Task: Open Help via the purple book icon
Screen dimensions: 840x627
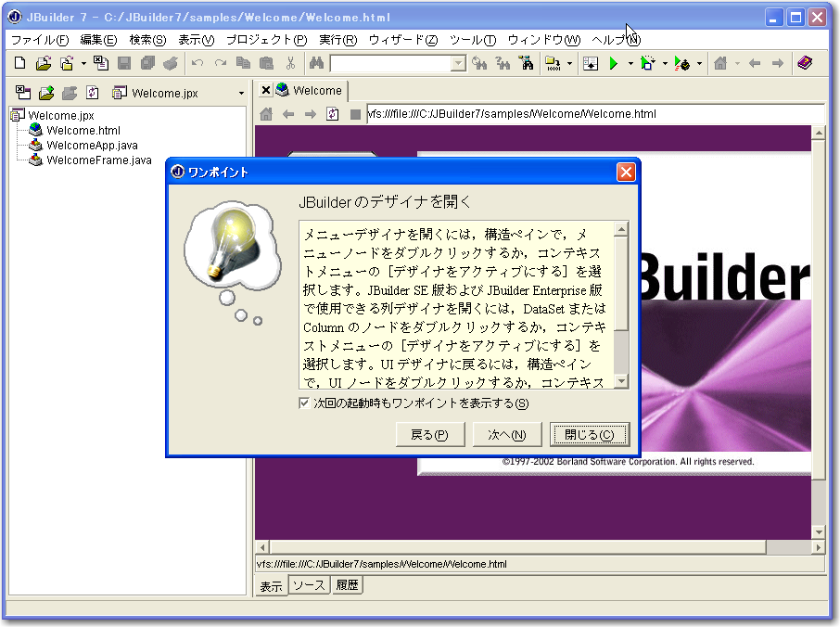Action: pos(805,64)
